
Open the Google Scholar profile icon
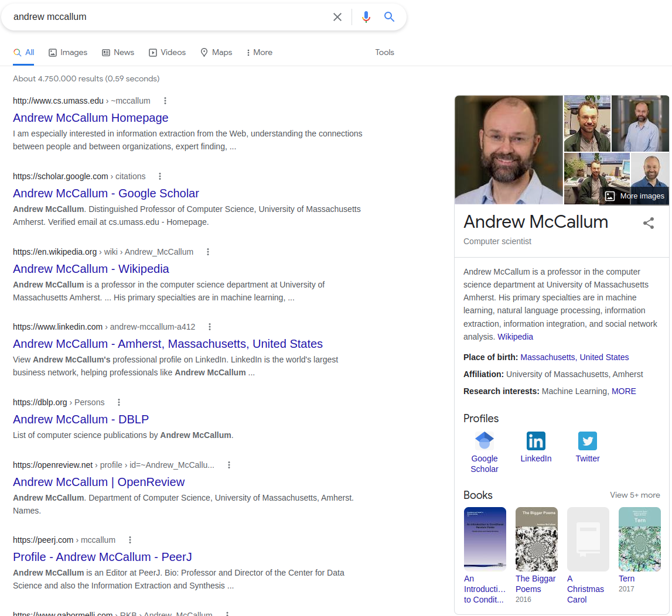[x=485, y=441]
